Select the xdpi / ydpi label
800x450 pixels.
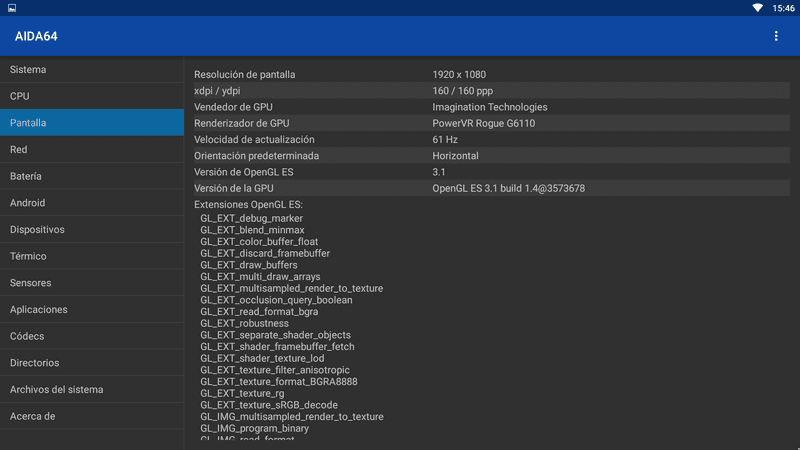(217, 91)
